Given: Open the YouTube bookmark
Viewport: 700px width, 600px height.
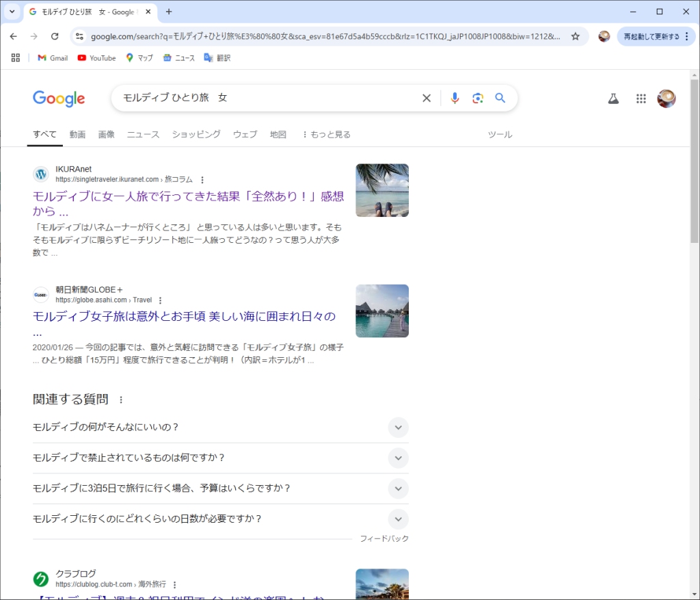Looking at the screenshot, I should (96, 58).
